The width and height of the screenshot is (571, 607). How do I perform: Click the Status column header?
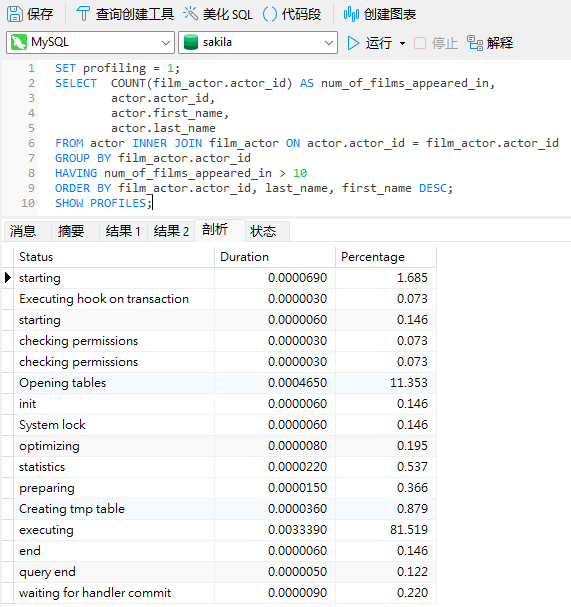point(114,257)
